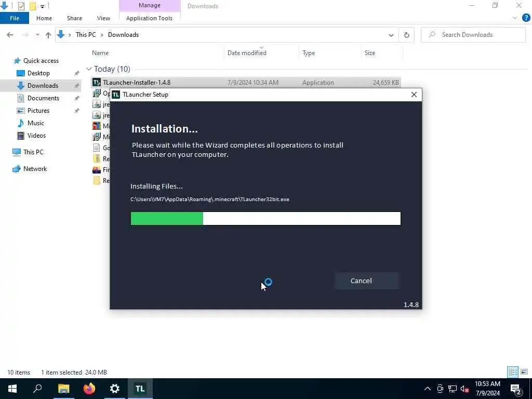This screenshot has width=532, height=399.
Task: Click the installation progress bar
Action: tap(265, 219)
